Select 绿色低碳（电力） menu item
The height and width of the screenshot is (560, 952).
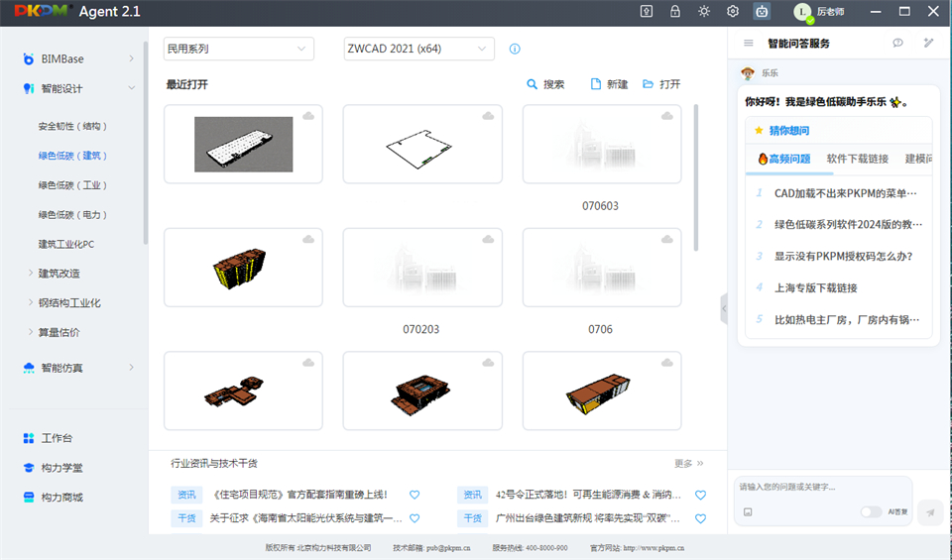click(x=72, y=215)
